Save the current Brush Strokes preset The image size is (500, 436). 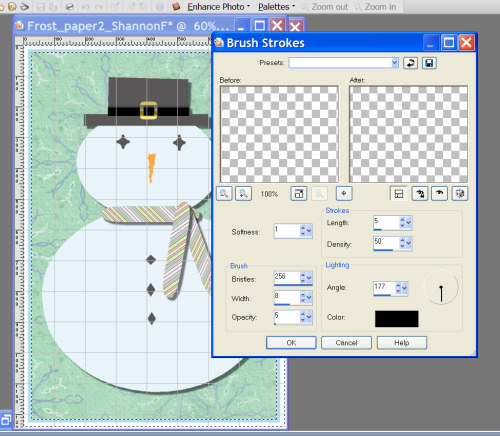(x=429, y=63)
